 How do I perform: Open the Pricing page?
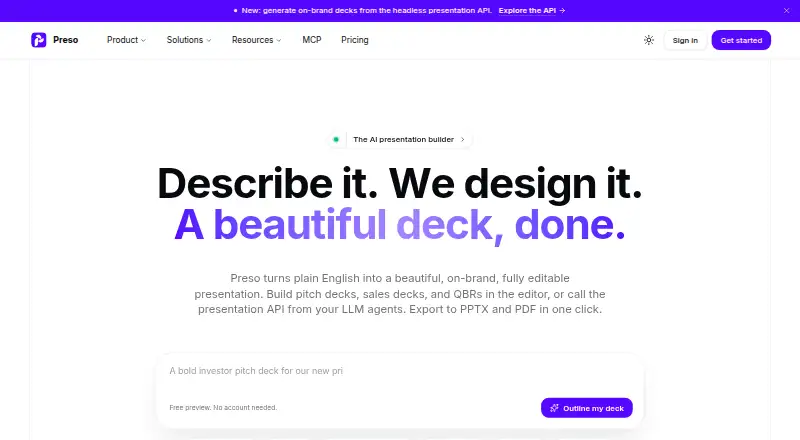tap(355, 40)
